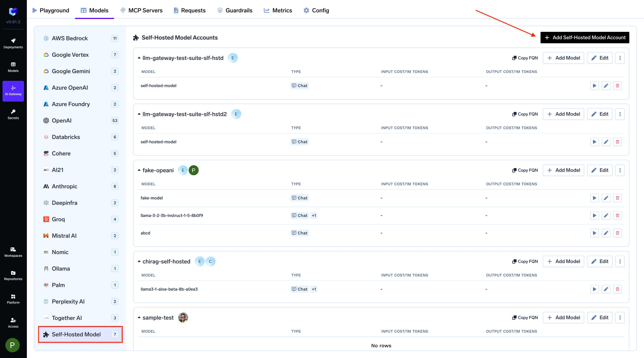The width and height of the screenshot is (644, 358).
Task: Delete the abcd model
Action: [618, 233]
